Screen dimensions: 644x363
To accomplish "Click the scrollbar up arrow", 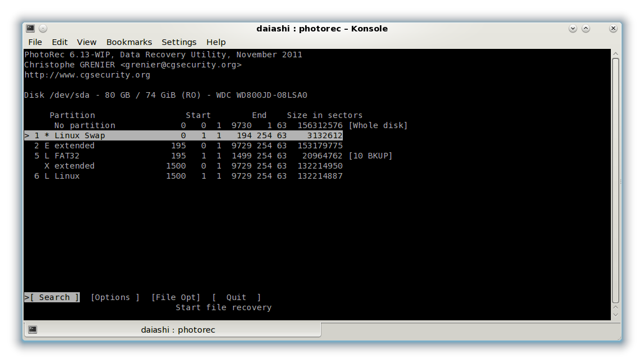I will [615, 54].
